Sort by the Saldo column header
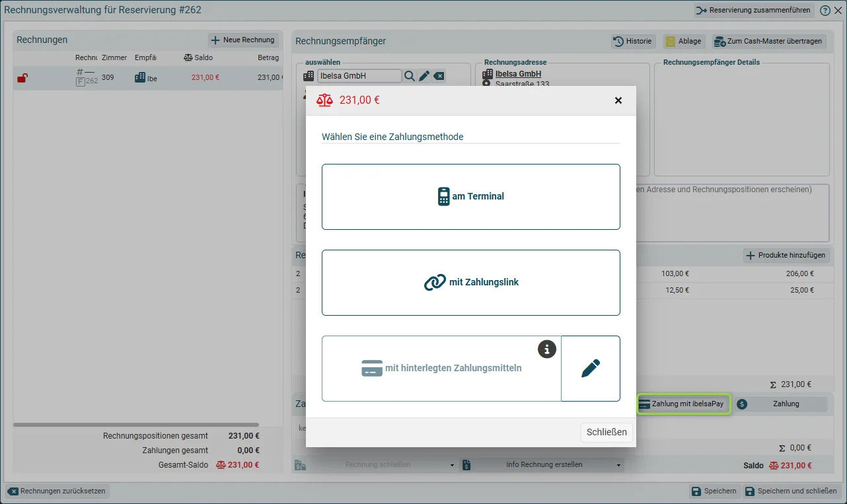The image size is (847, 504). [198, 58]
